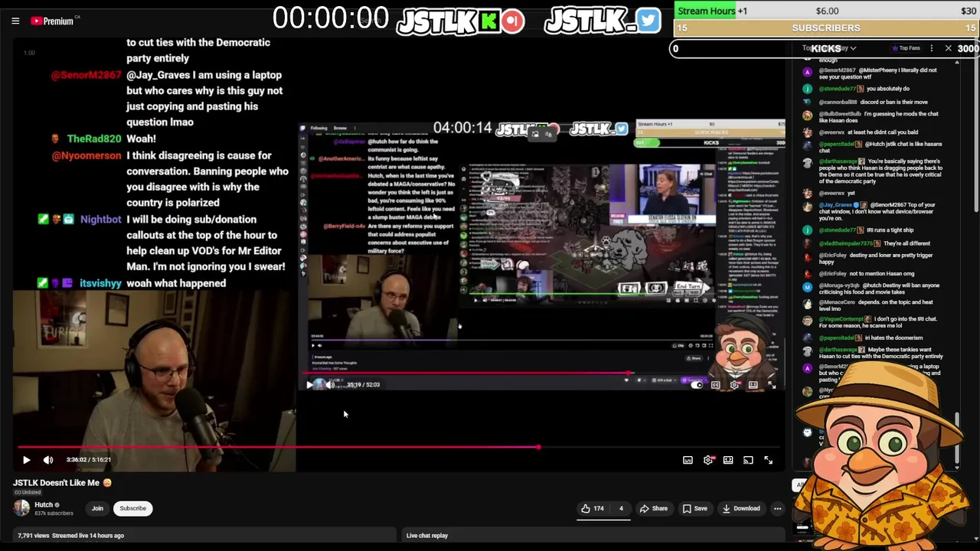Switch to theater mode
The width and height of the screenshot is (980, 551).
728,460
